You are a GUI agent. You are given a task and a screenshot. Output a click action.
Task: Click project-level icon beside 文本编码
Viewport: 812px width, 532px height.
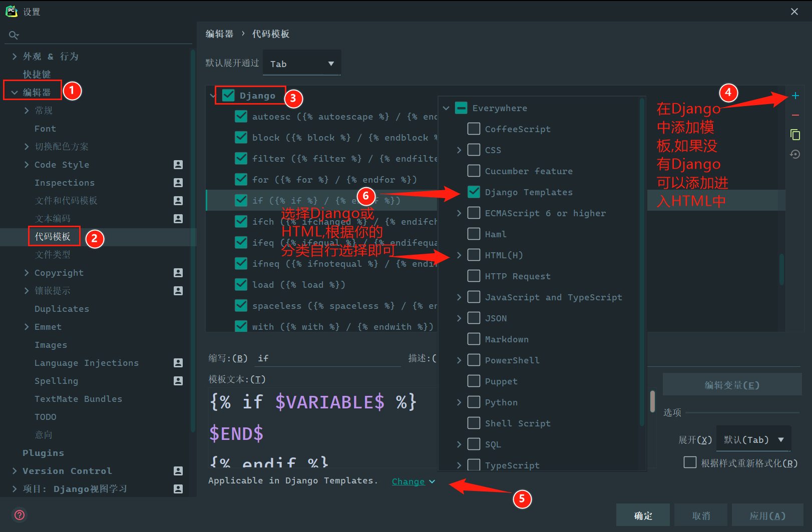(x=178, y=219)
